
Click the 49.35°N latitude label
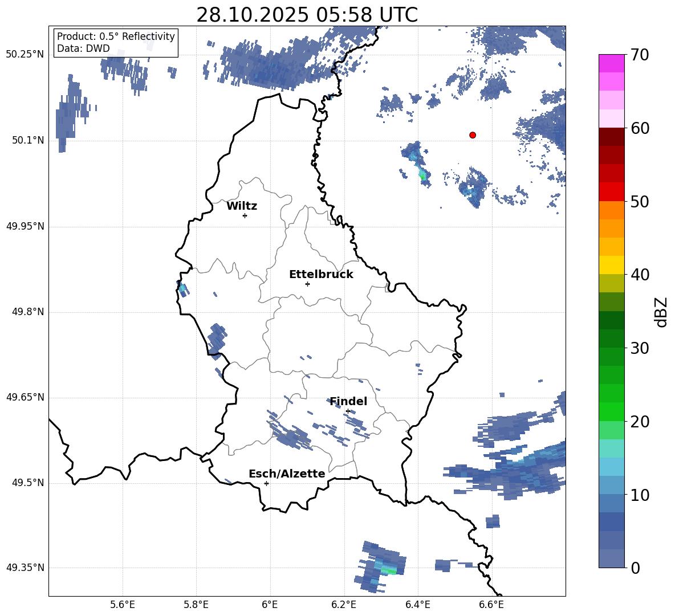pos(25,568)
